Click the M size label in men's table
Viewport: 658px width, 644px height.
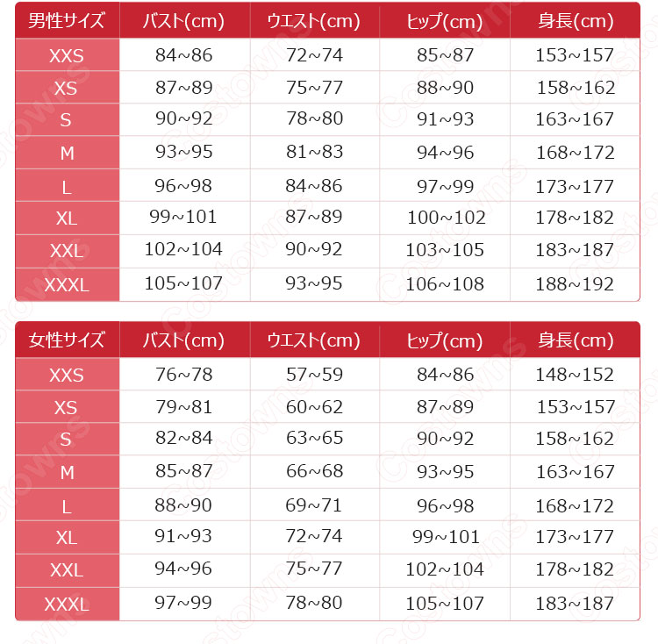[67, 154]
